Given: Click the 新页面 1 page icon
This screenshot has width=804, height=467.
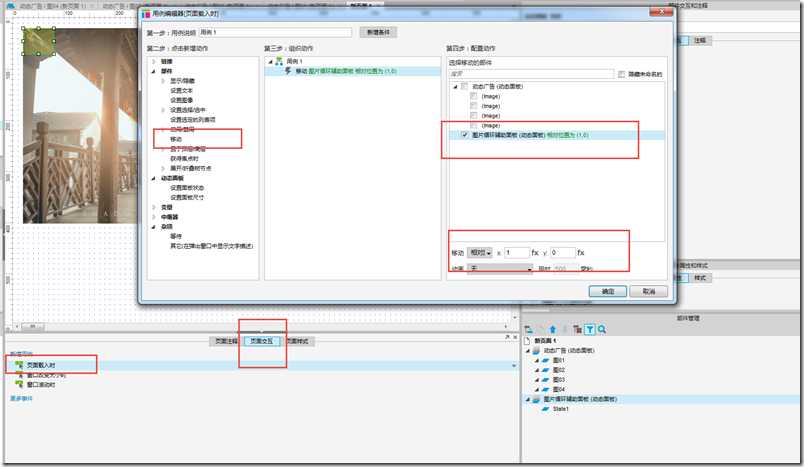Looking at the screenshot, I should point(527,341).
